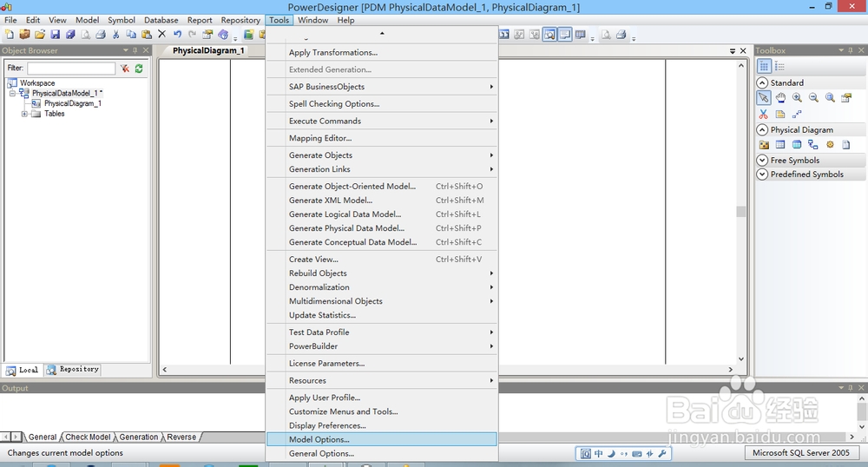
Task: Expand the Predefined Symbols section
Action: [x=762, y=174]
